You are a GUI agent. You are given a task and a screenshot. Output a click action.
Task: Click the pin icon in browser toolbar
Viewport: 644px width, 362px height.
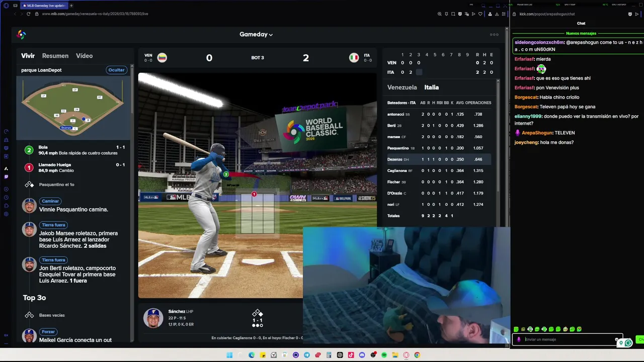click(x=447, y=14)
